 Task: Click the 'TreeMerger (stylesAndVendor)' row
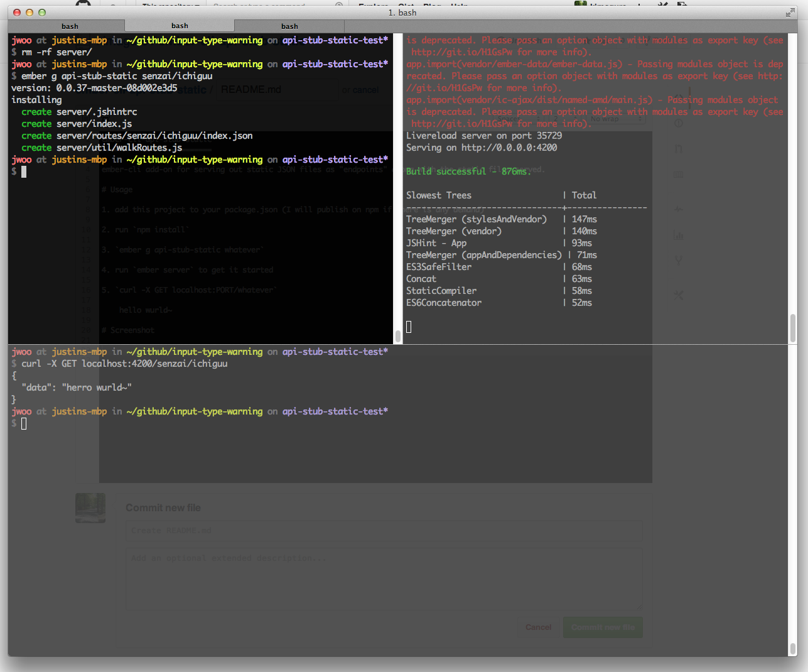pos(502,219)
